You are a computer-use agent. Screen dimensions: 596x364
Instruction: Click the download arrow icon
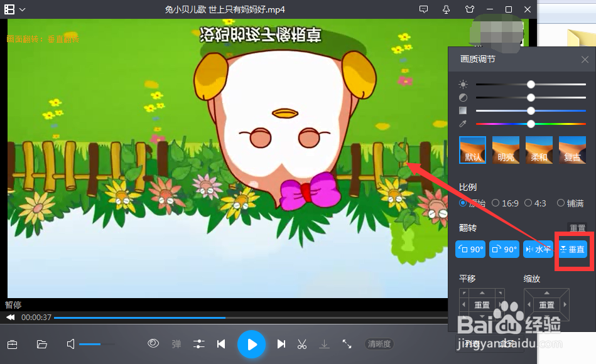pos(324,345)
